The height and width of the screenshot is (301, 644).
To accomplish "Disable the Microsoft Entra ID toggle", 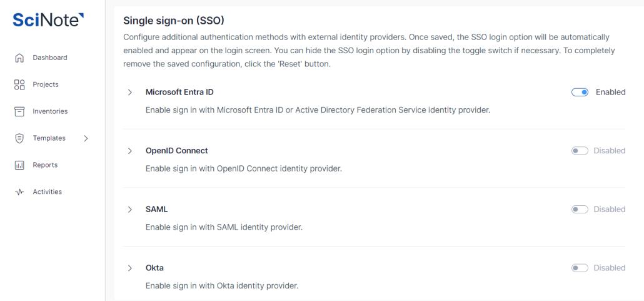I will 580,92.
